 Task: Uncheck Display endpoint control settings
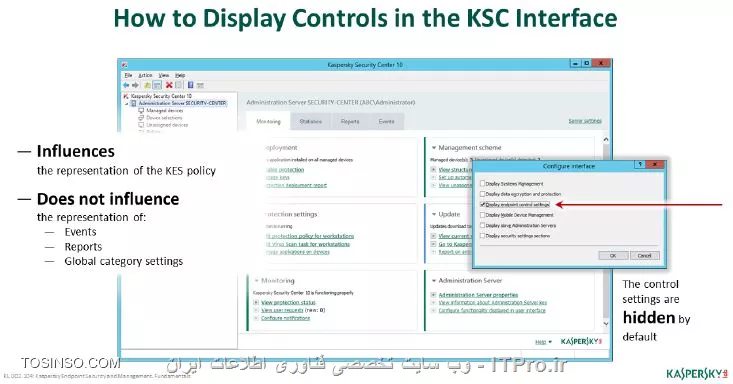483,205
